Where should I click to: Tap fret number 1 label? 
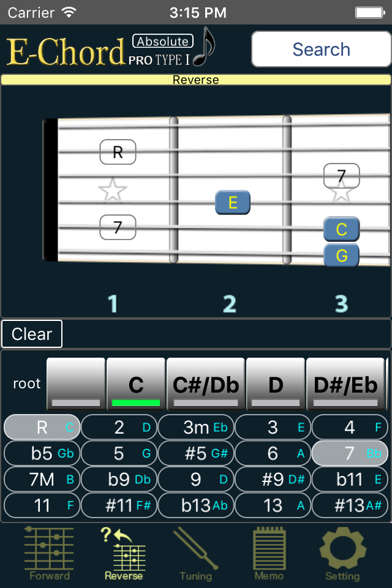coord(113,303)
